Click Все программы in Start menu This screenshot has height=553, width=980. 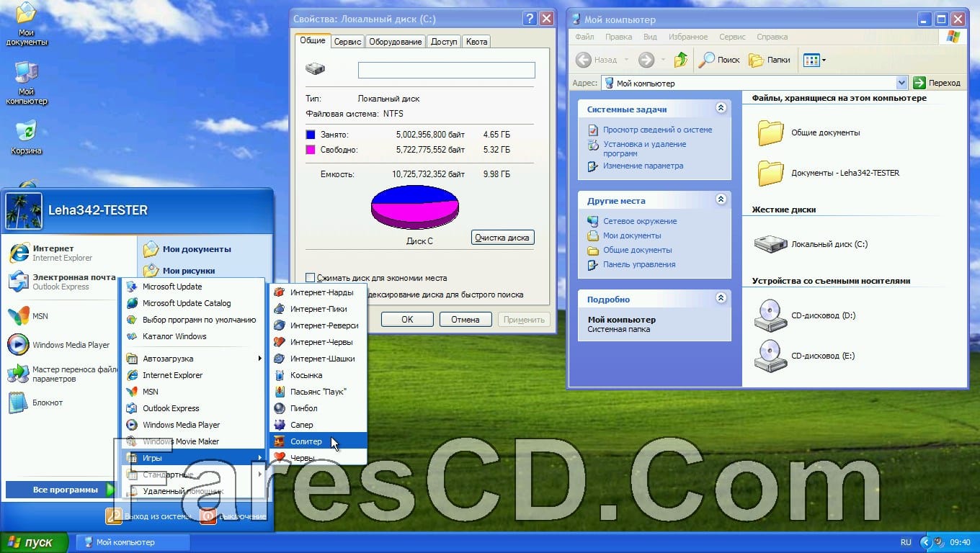pyautogui.click(x=61, y=490)
